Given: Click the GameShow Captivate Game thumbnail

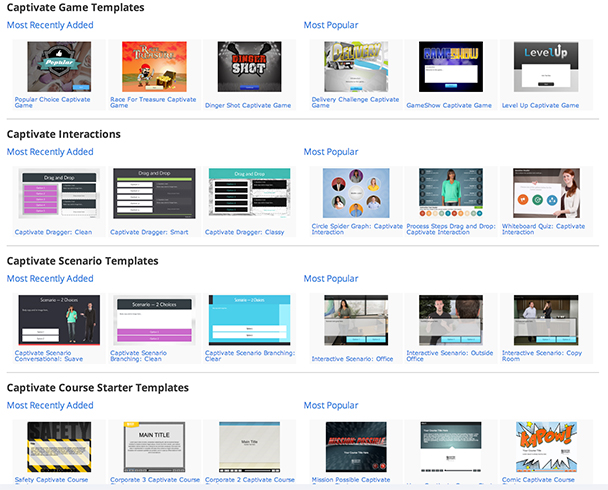Looking at the screenshot, I should 450,67.
